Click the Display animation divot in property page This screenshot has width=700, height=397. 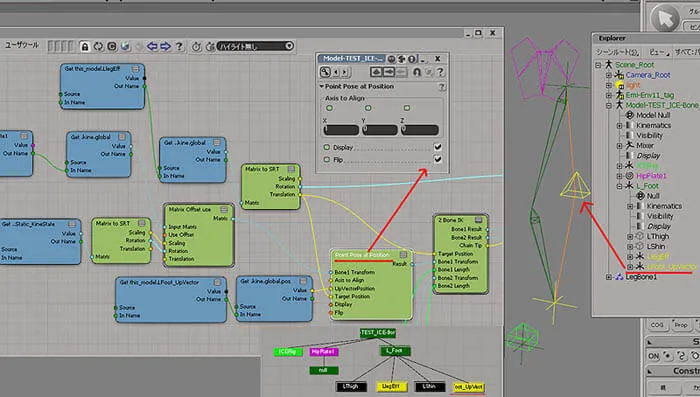click(x=327, y=147)
